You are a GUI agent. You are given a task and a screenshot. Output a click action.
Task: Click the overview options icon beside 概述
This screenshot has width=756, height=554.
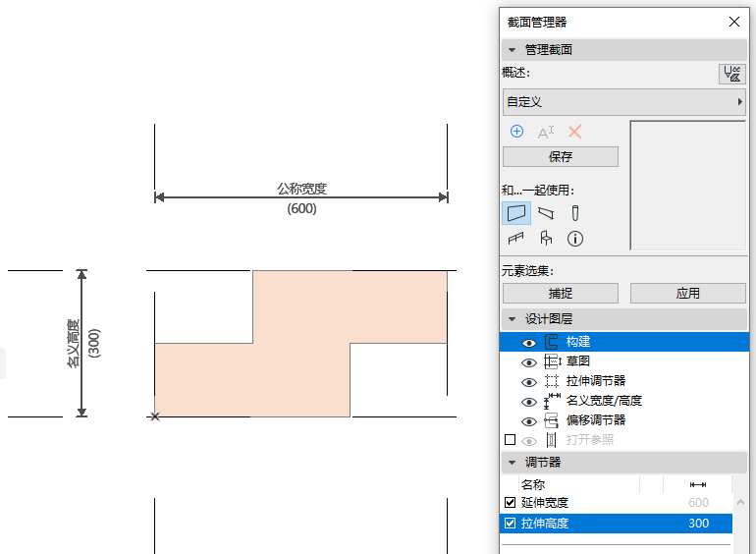tap(731, 75)
